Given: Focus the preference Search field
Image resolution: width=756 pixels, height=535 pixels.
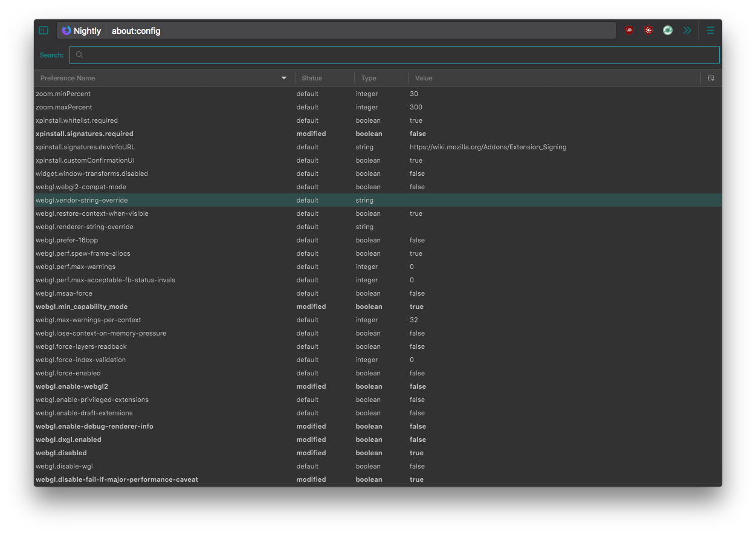Looking at the screenshot, I should tap(395, 55).
